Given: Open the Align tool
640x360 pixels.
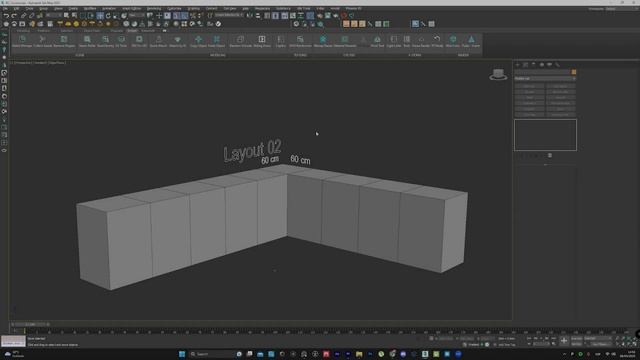Looking at the screenshot, I should tap(258, 16).
